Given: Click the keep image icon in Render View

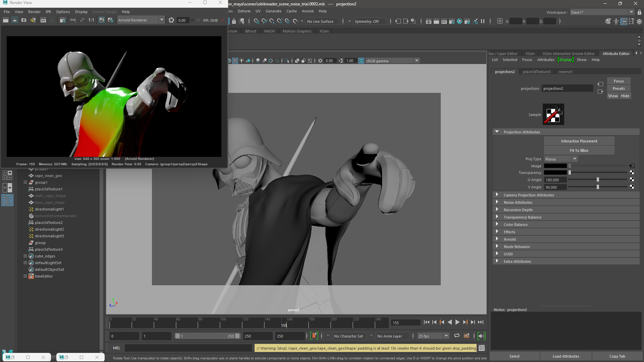Looking at the screenshot, I should (x=102, y=20).
